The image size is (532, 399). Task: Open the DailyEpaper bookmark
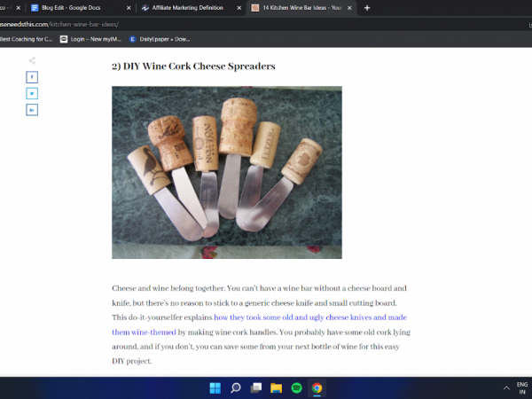(x=158, y=39)
